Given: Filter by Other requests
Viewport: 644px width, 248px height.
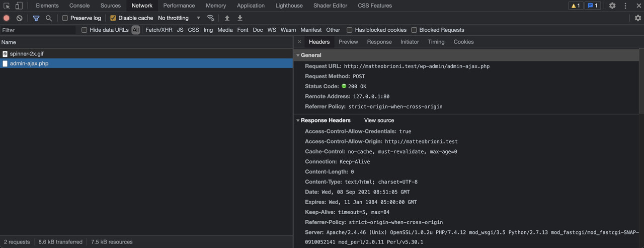Looking at the screenshot, I should pyautogui.click(x=333, y=30).
